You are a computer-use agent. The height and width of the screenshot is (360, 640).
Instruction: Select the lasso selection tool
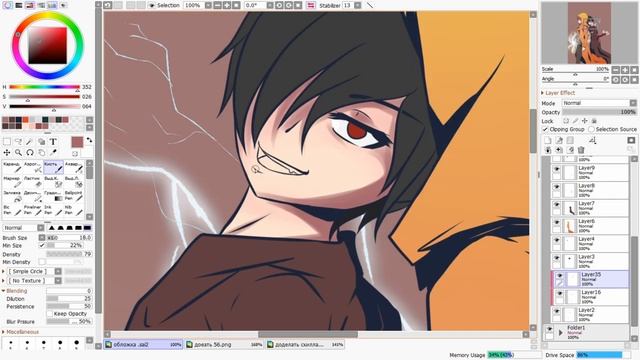pos(18,142)
